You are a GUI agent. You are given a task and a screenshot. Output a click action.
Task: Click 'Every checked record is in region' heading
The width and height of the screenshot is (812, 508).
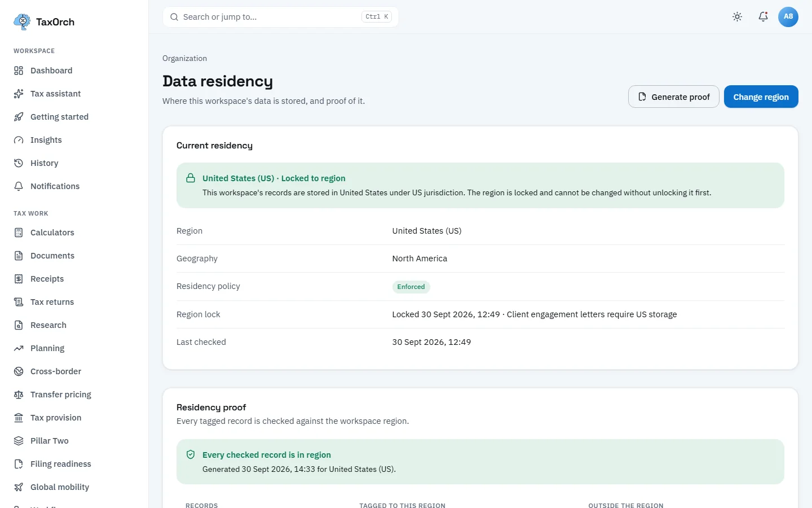tap(267, 455)
